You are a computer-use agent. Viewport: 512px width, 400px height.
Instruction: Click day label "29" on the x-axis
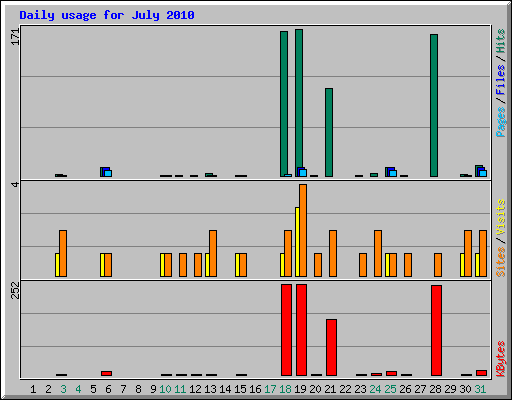point(450,389)
